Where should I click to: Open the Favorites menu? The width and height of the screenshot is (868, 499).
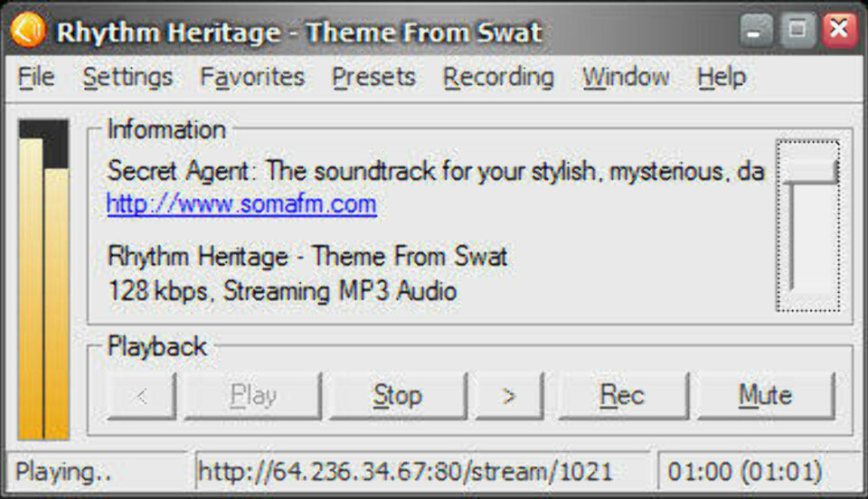tap(252, 78)
